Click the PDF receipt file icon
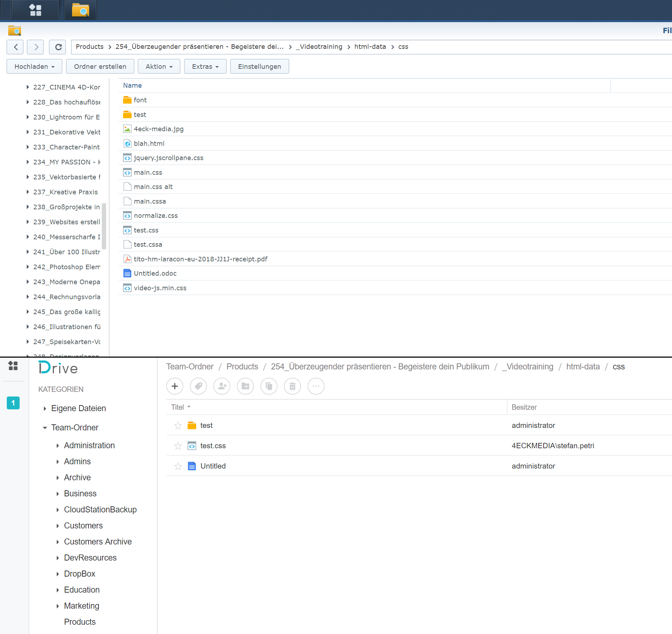The width and height of the screenshot is (672, 634). click(127, 259)
